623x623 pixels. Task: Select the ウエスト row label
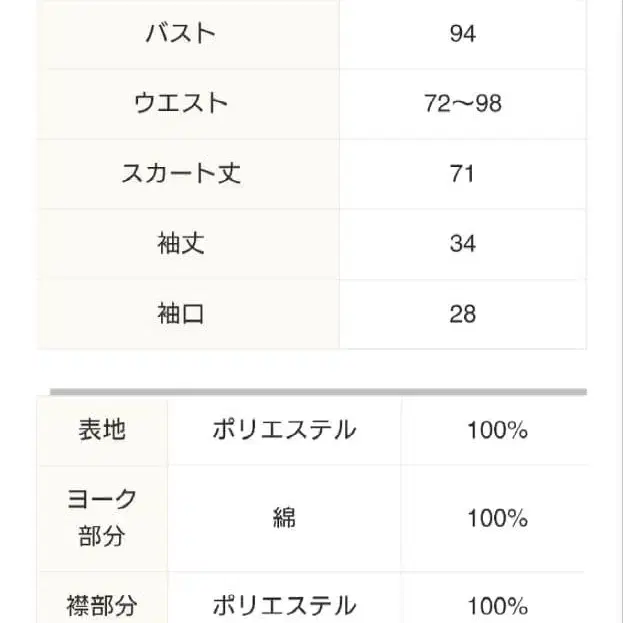[x=181, y=103]
